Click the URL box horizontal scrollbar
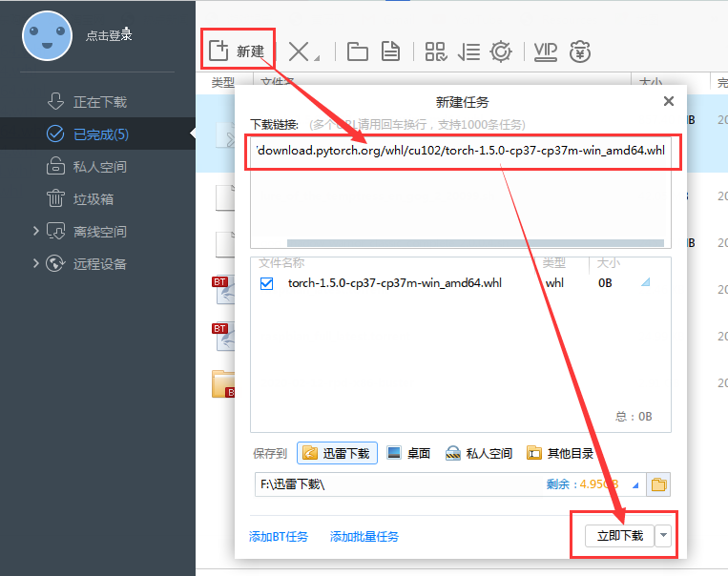This screenshot has width=728, height=576. pyautogui.click(x=475, y=243)
